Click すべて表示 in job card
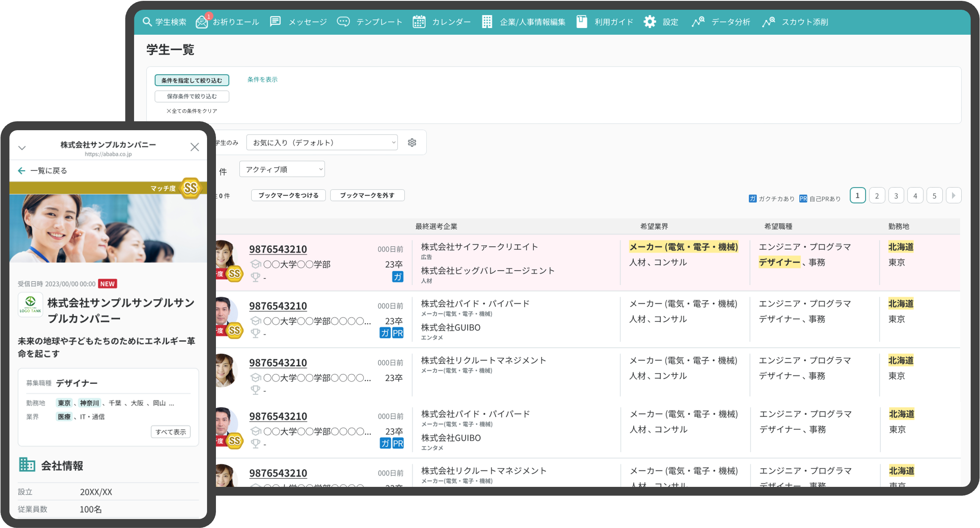Viewport: 980px width, 528px height. [x=171, y=432]
